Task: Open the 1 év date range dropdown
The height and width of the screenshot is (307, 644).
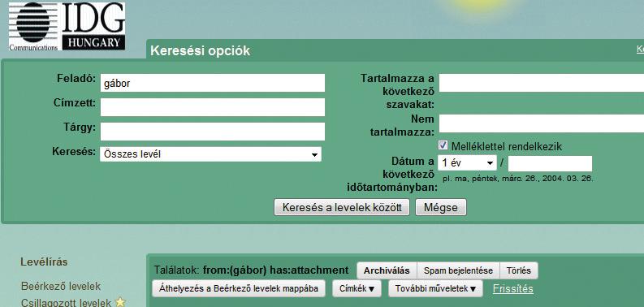Action: point(468,163)
